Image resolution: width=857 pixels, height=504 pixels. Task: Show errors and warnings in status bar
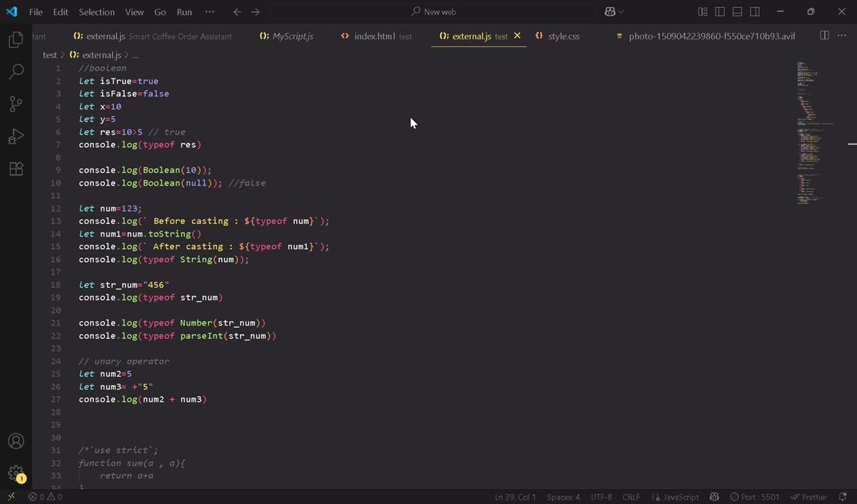point(46,497)
